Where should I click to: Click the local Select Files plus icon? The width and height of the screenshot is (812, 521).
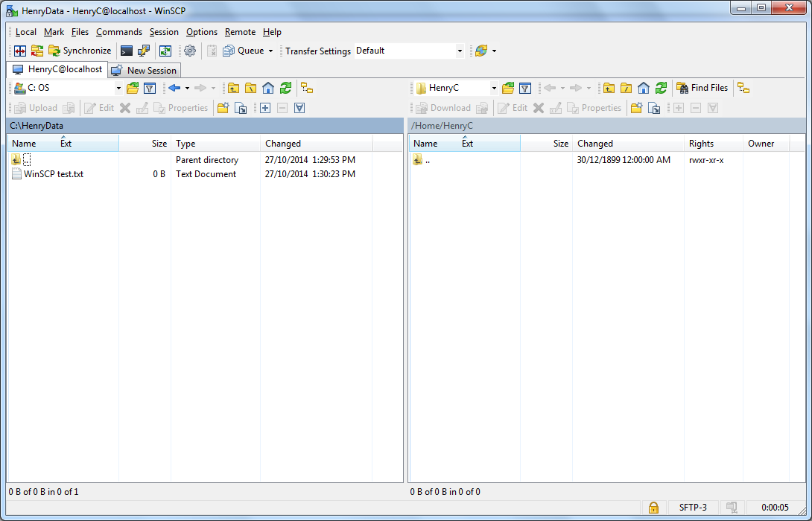(x=265, y=108)
